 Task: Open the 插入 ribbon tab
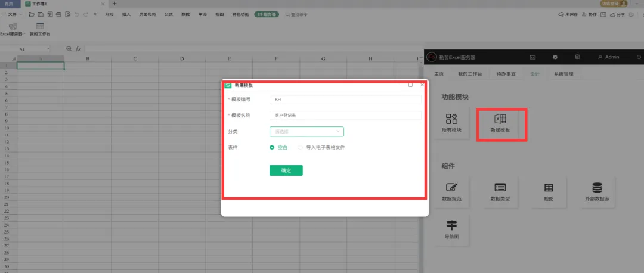tap(126, 14)
